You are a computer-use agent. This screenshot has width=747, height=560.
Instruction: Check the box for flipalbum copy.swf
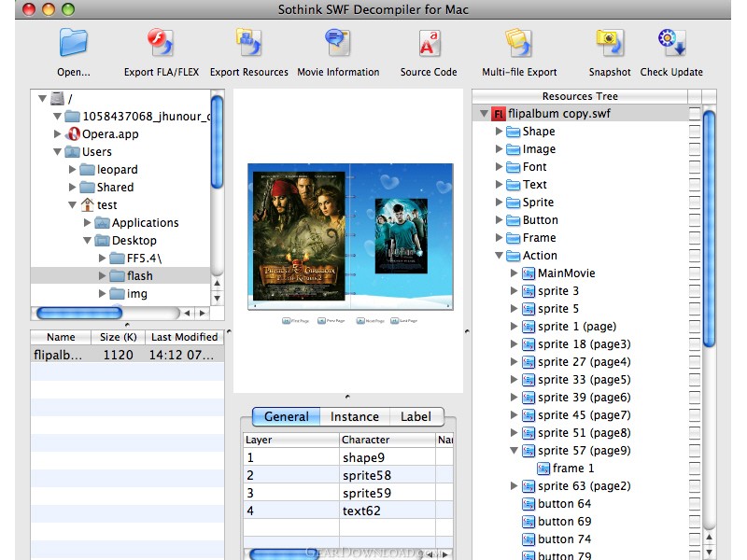click(694, 114)
